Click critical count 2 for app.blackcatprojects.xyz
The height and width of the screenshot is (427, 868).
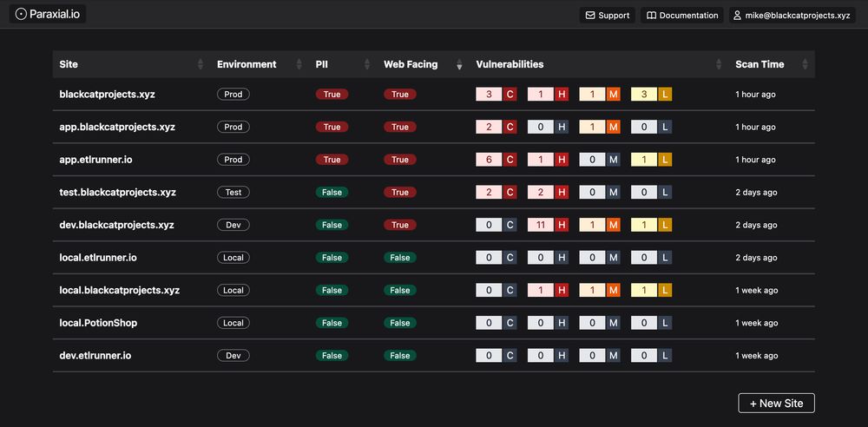pyautogui.click(x=489, y=127)
